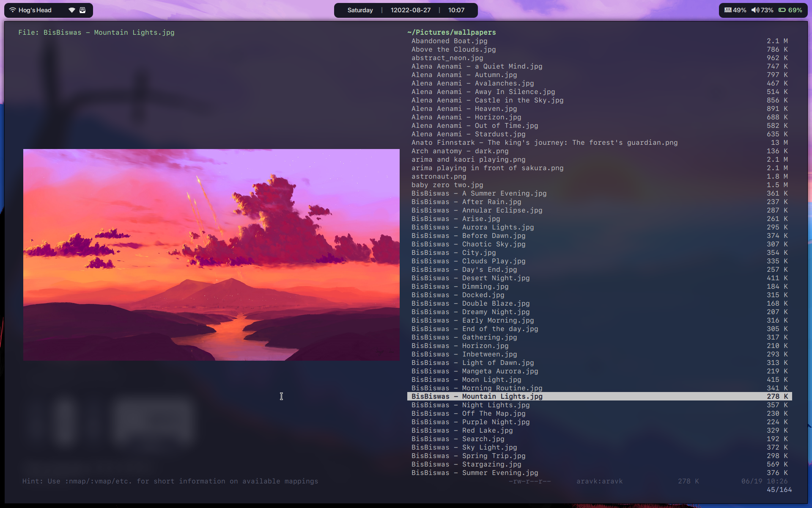Click the battery icon showing 69%
The image size is (812, 508).
pos(782,10)
